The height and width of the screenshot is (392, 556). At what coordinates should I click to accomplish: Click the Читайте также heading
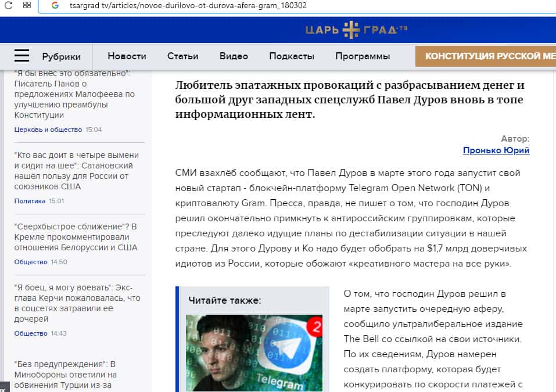225,301
